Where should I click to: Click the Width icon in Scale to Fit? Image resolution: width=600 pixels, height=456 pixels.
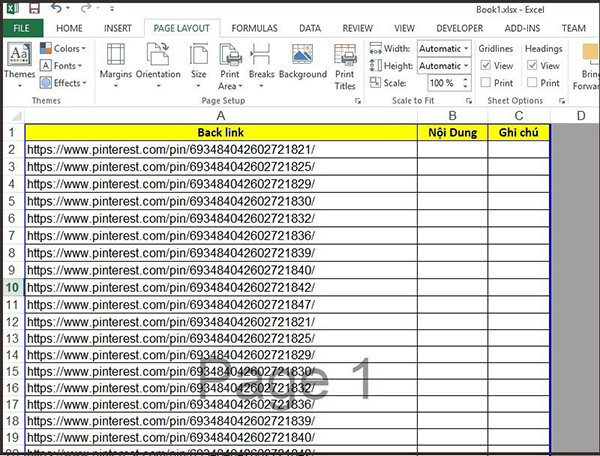[375, 49]
